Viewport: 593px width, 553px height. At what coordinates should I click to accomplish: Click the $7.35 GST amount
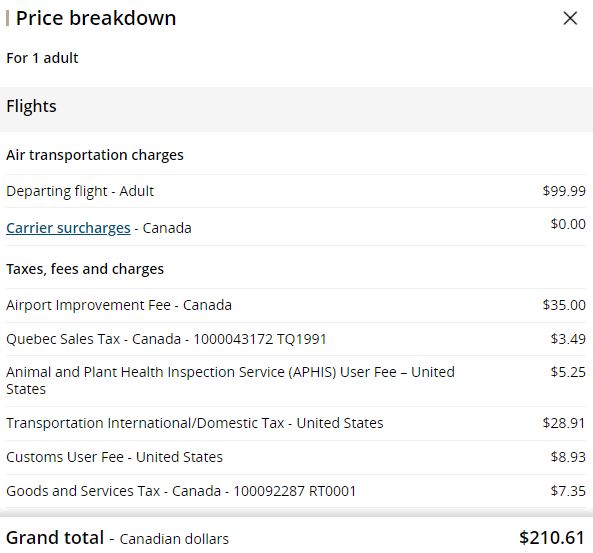[568, 491]
